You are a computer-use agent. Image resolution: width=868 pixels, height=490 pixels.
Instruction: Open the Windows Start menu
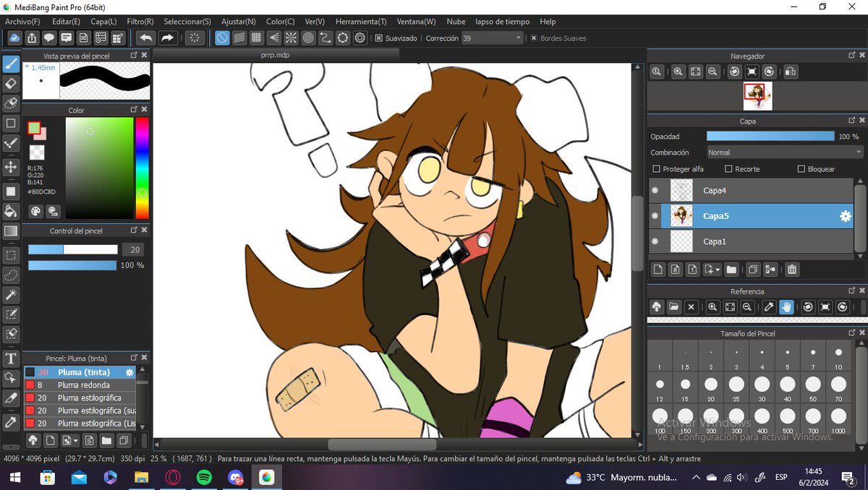[14, 477]
